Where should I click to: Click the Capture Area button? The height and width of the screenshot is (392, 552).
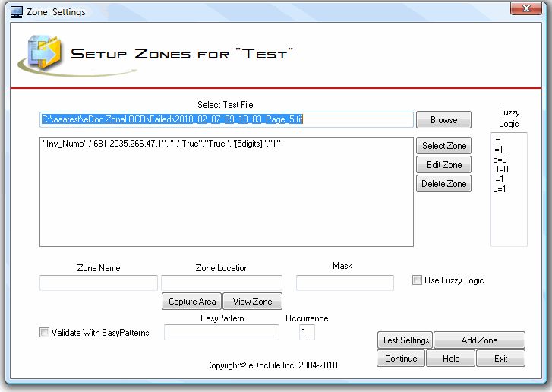click(x=192, y=302)
